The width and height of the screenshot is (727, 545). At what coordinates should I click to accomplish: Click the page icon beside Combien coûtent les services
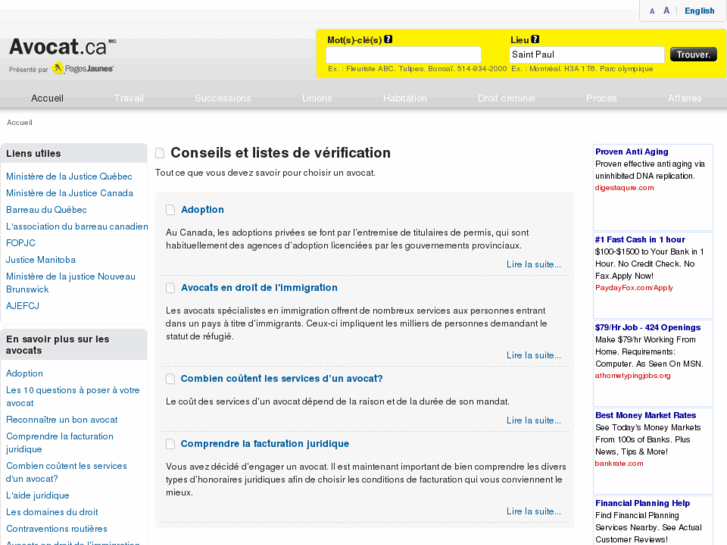click(x=170, y=379)
